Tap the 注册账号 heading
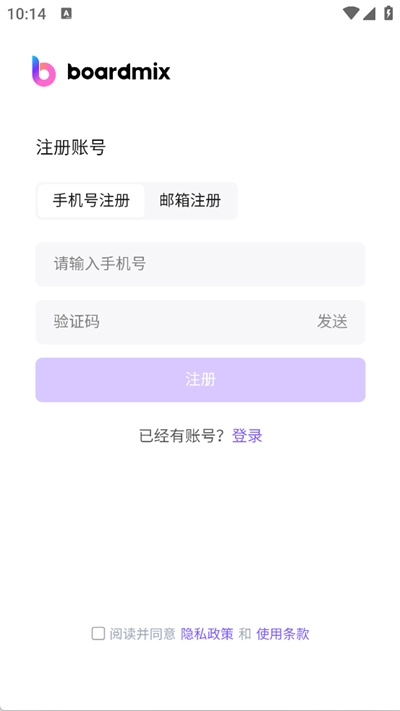Screen dimensions: 400x711 (x=71, y=148)
